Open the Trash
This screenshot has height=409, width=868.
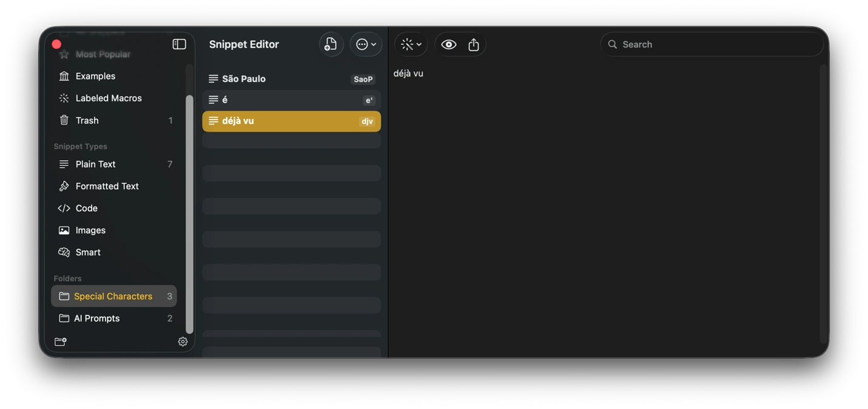click(114, 120)
